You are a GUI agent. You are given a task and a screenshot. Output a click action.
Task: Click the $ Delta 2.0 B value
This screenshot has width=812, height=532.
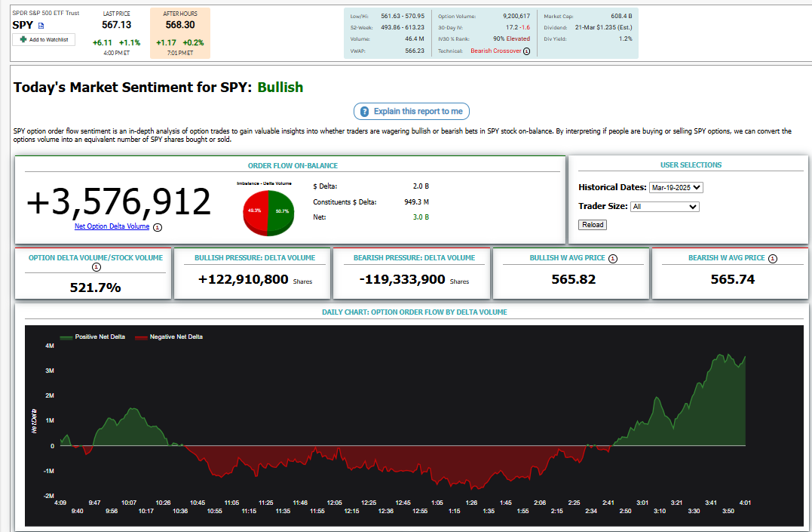point(421,186)
